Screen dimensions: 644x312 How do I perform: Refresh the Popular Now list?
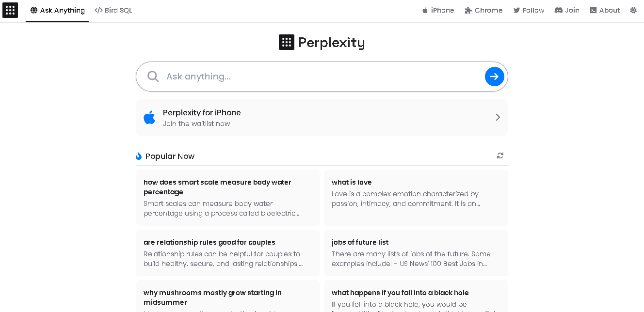(500, 156)
